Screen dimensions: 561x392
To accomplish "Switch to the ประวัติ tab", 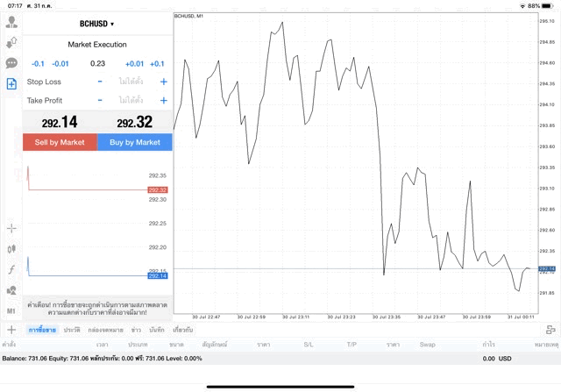I will tap(72, 330).
